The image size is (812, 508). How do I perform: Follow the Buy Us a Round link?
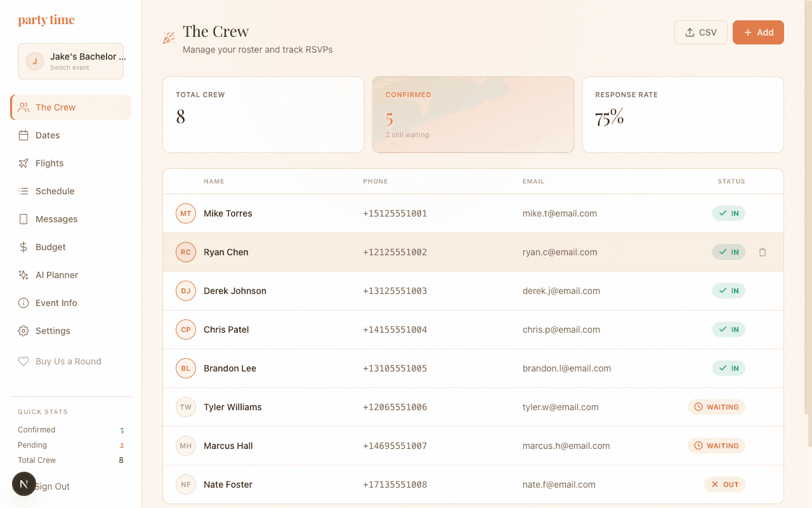click(x=68, y=361)
